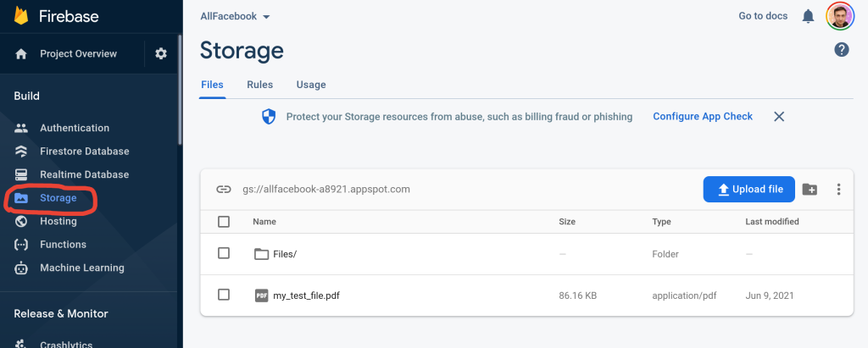The height and width of the screenshot is (348, 868).
Task: Click the gs://allfacebook-a8921.appspot.com bucket path
Action: point(326,189)
